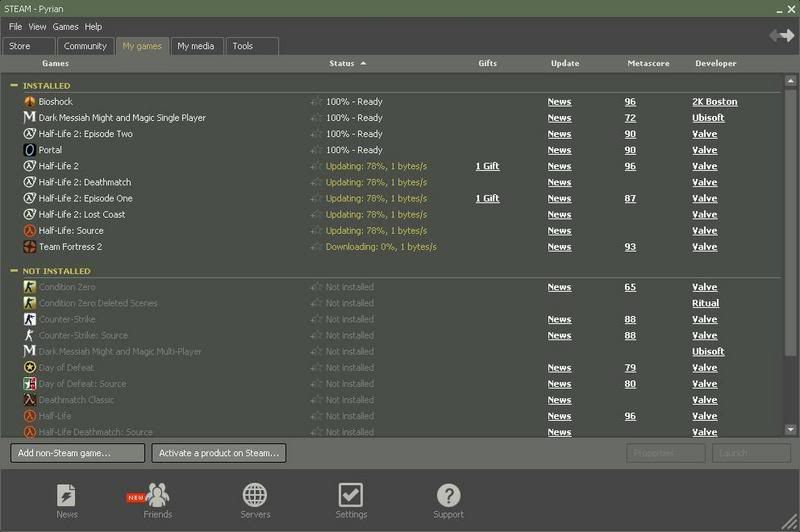Open the News link for Bioshock
Screen dimensions: 800x532
coord(559,102)
